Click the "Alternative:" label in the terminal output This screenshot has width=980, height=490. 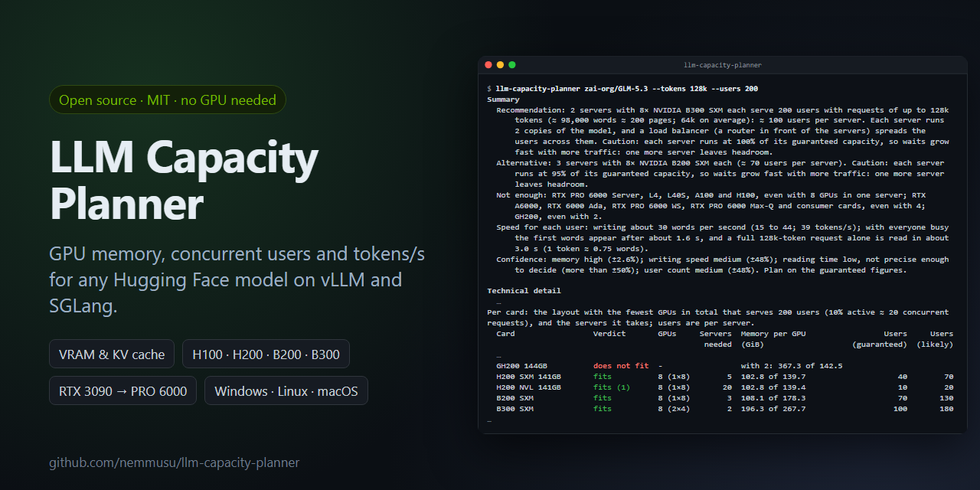point(524,163)
